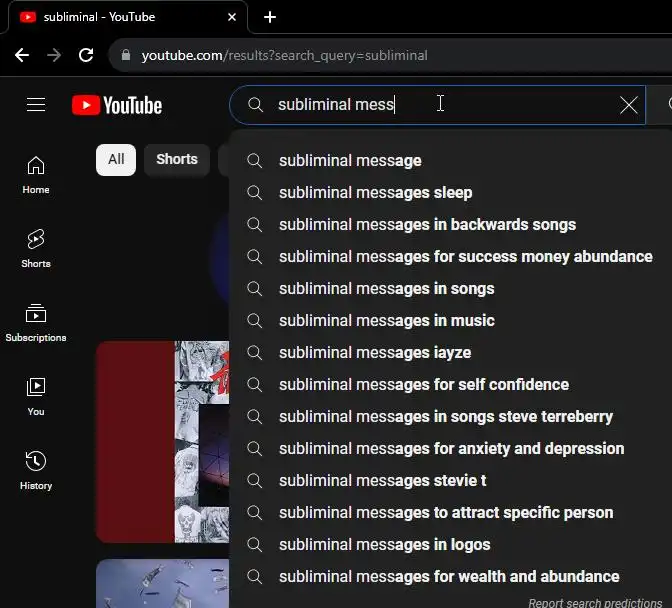View site info via the lock icon
672x608 pixels.
pos(126,55)
